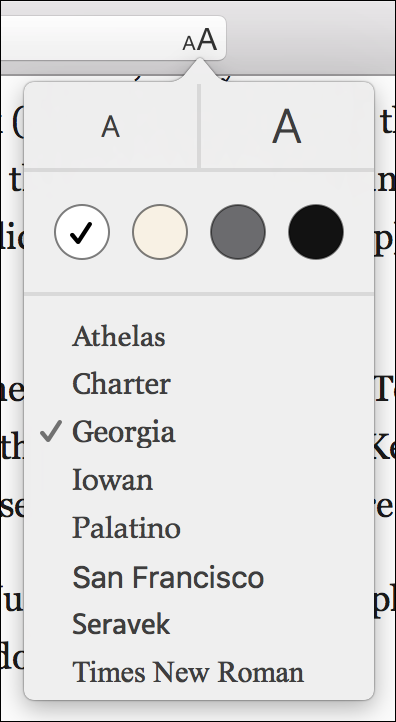This screenshot has width=396, height=722.
Task: Click the checkmark beside Georgia
Action: [51, 431]
